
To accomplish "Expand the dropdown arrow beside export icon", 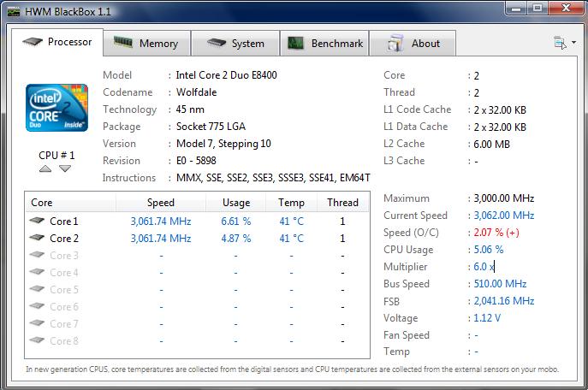I will [573, 42].
